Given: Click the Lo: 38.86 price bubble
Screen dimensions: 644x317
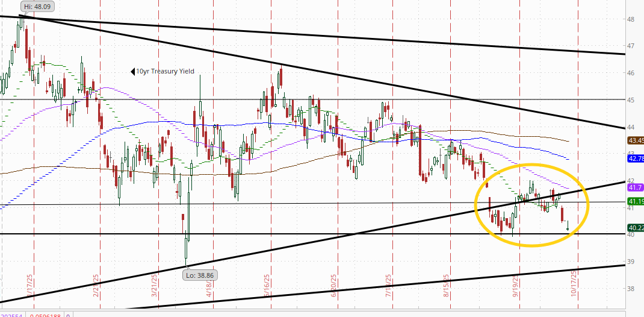Looking at the screenshot, I should point(200,275).
